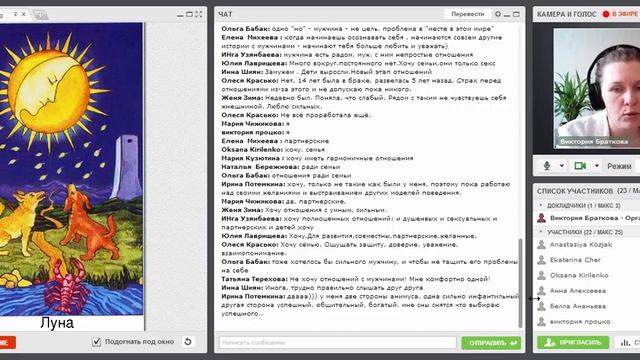This screenshot has width=640, height=360.
Task: Collapse the УЧАСТНИКИ section
Action: coord(541,232)
